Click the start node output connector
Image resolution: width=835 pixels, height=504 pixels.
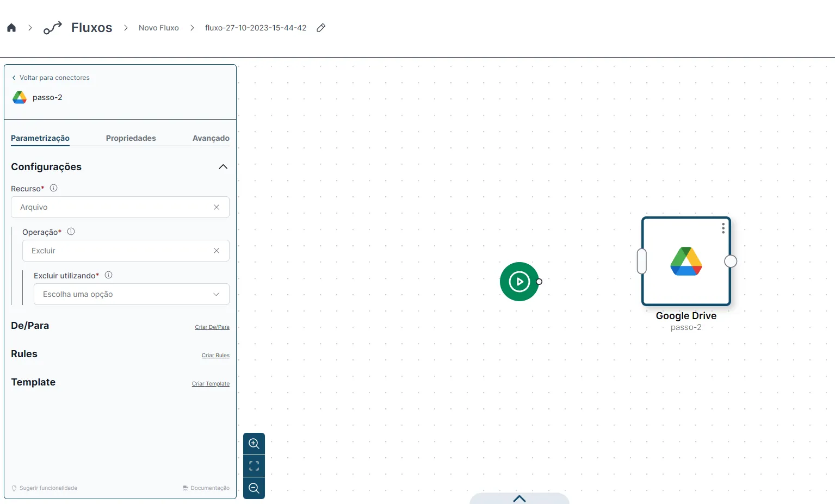pyautogui.click(x=539, y=282)
